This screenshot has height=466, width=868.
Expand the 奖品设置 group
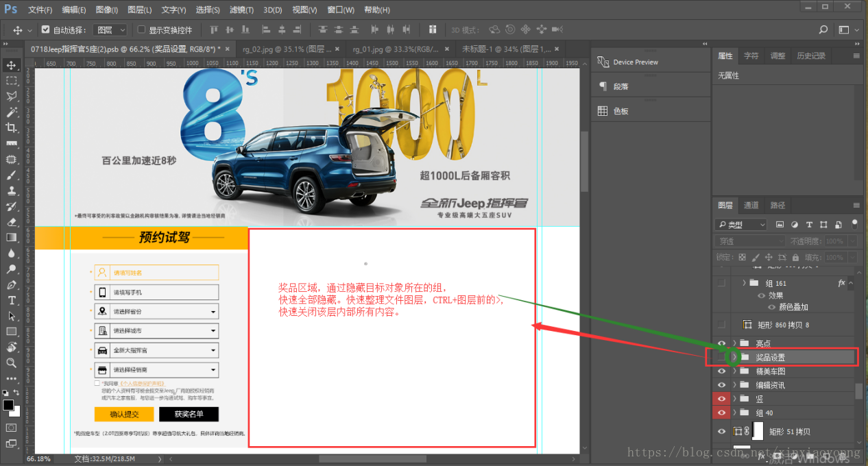[735, 357]
